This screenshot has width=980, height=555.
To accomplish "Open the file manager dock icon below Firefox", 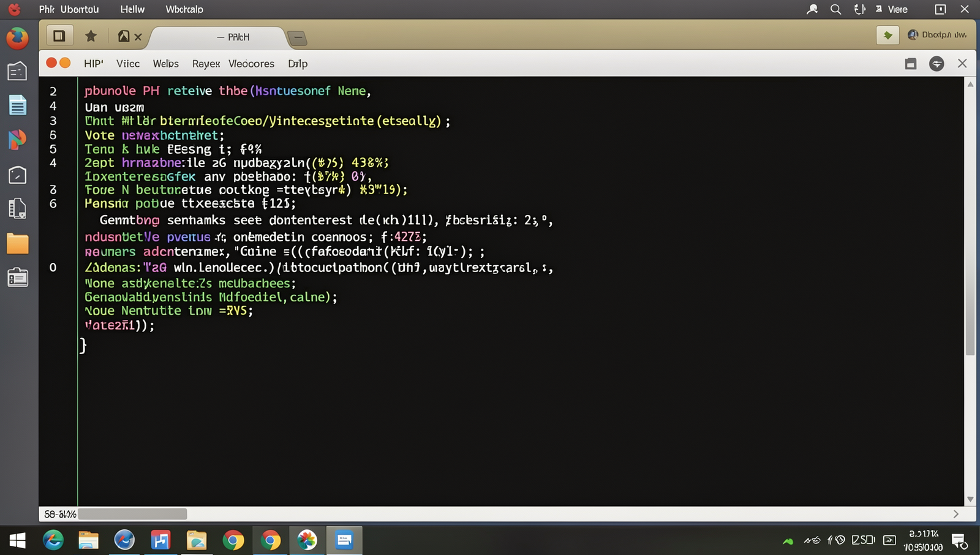I will tap(17, 71).
